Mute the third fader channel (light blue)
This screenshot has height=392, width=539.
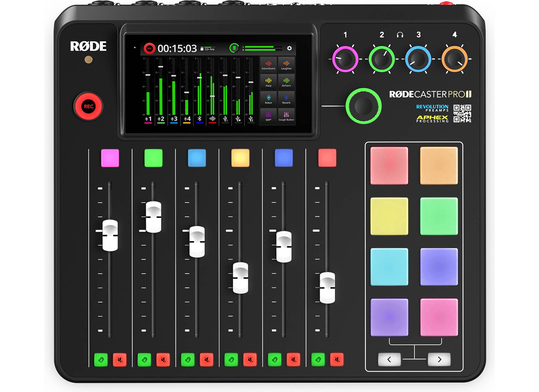coord(207,360)
